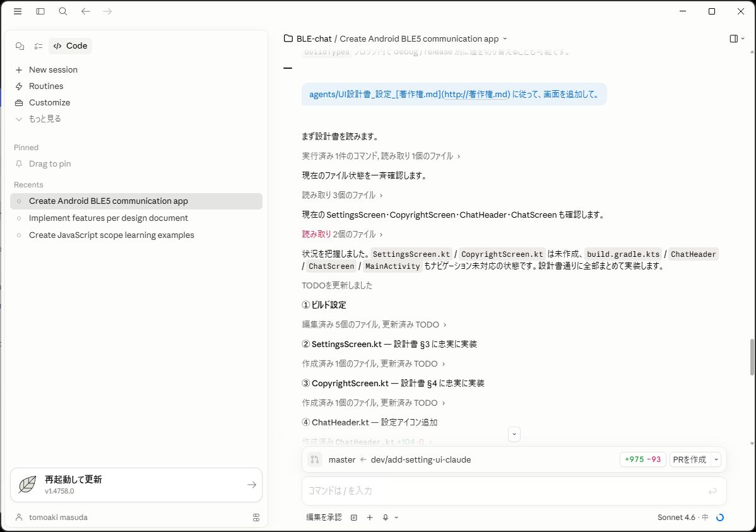756x532 pixels.
Task: Click 再起動して更新 update button
Action: (136, 485)
